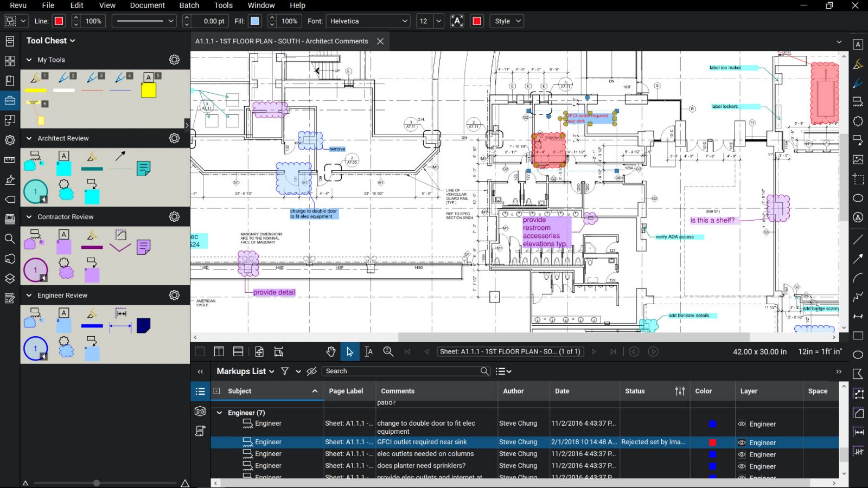Collapse the Markups List with the double-chevron button
868x488 pixels.
[200, 371]
